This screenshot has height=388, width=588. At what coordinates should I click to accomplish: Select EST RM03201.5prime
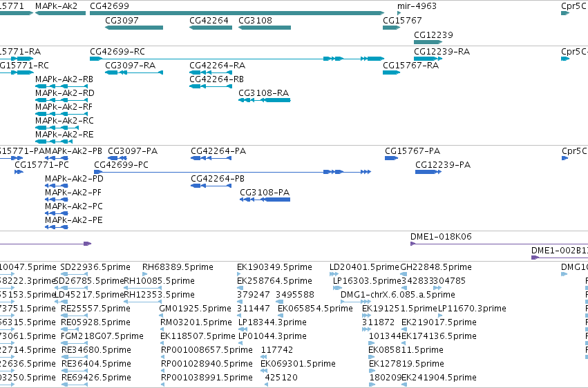click(x=162, y=329)
